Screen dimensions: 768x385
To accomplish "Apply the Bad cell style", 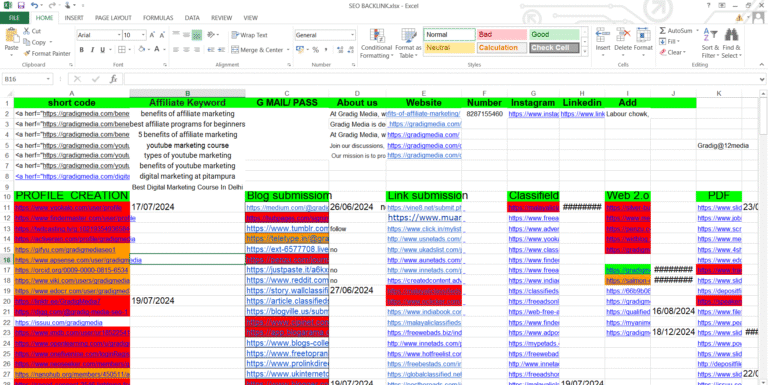I will pos(502,34).
